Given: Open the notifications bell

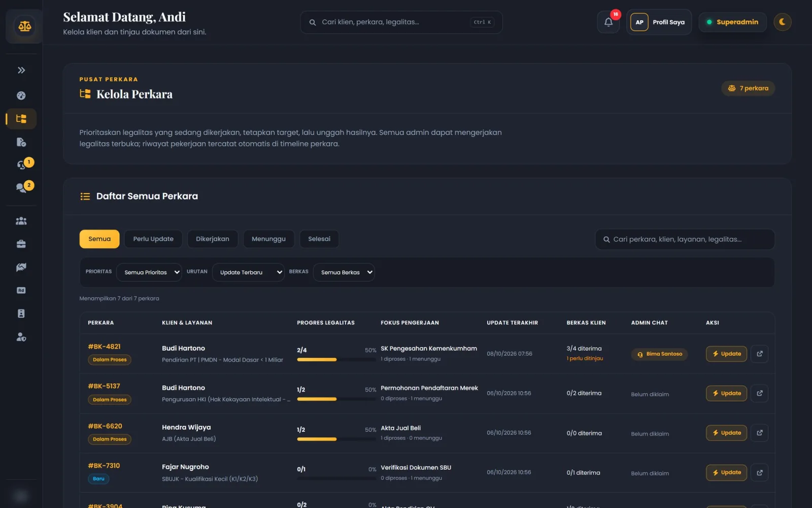Looking at the screenshot, I should (x=608, y=22).
